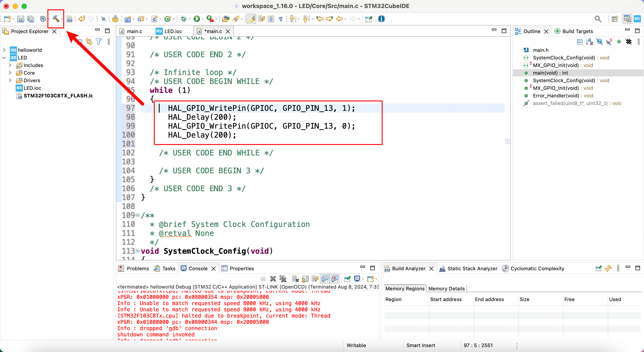Click the yellow undo arrow icon
The height and width of the screenshot is (352, 644).
click(81, 19)
